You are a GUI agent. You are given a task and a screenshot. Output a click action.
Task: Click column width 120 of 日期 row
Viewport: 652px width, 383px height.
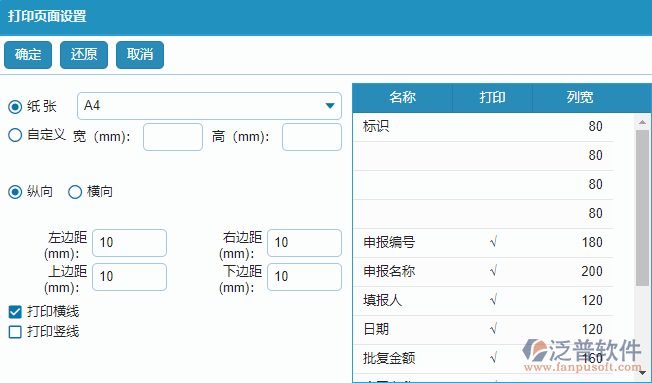point(592,330)
